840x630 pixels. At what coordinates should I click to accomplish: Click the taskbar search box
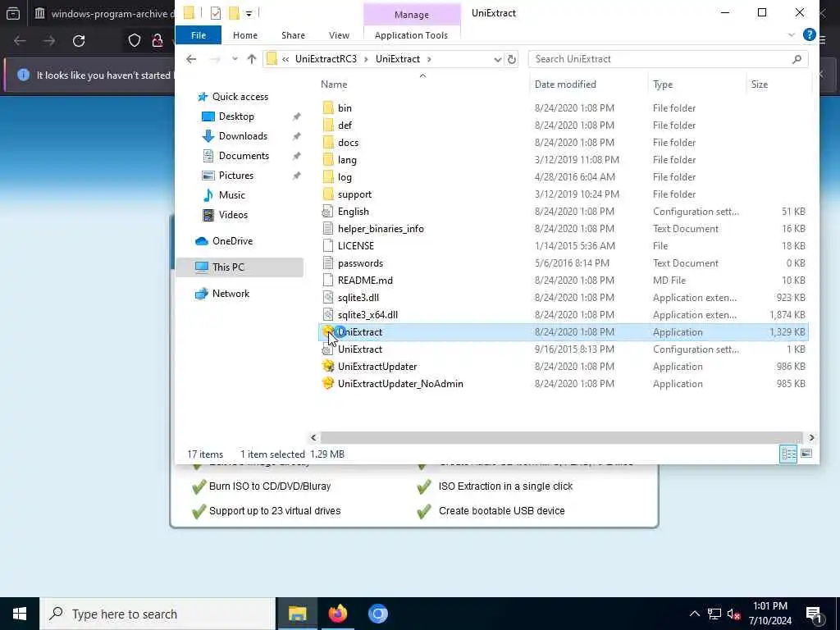click(x=157, y=614)
